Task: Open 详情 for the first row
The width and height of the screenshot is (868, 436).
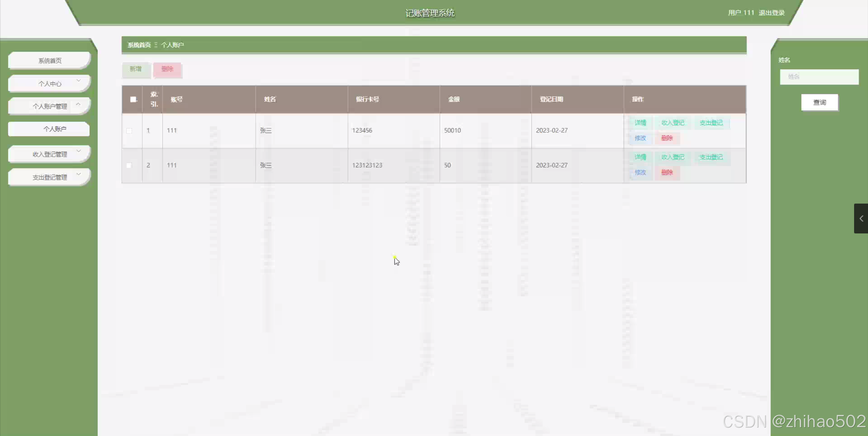Action: [x=640, y=123]
